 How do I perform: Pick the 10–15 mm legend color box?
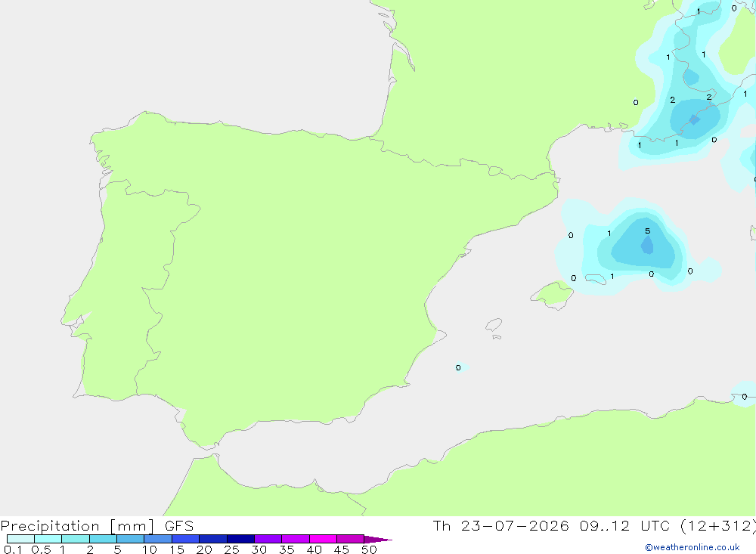tap(158, 539)
